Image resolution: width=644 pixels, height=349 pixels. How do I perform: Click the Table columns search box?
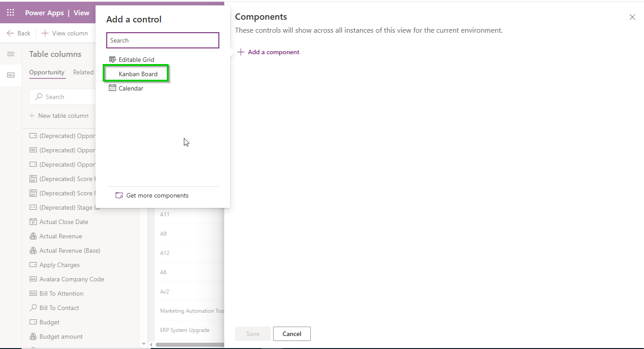[x=63, y=97]
